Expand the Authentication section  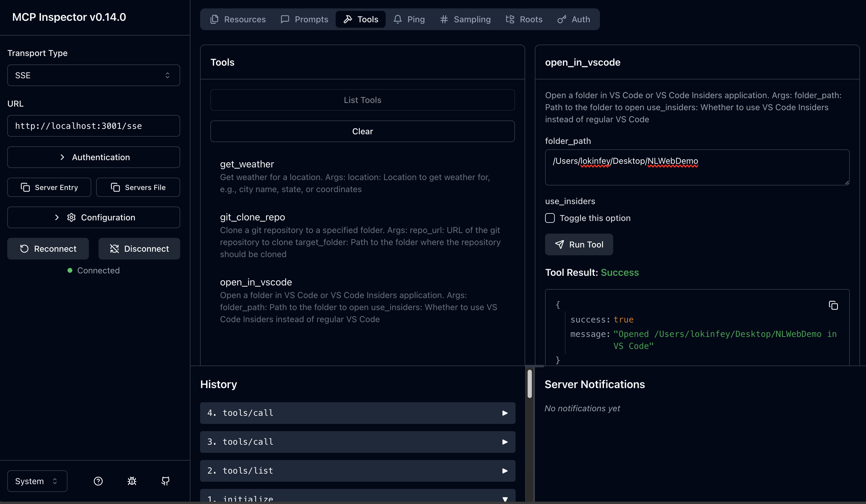point(93,157)
